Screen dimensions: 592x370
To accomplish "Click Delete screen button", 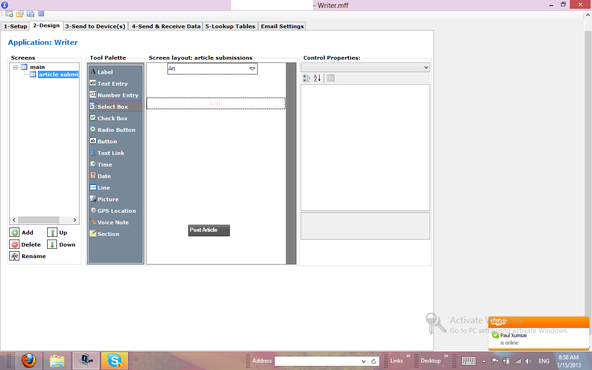I will [x=25, y=245].
